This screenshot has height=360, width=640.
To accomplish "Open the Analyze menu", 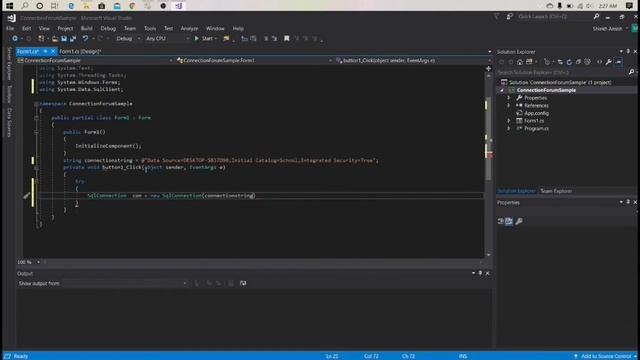I will [x=189, y=29].
